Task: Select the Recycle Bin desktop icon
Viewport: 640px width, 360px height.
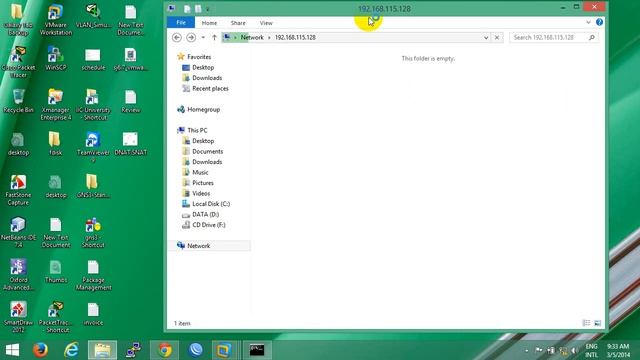Action: click(x=18, y=101)
